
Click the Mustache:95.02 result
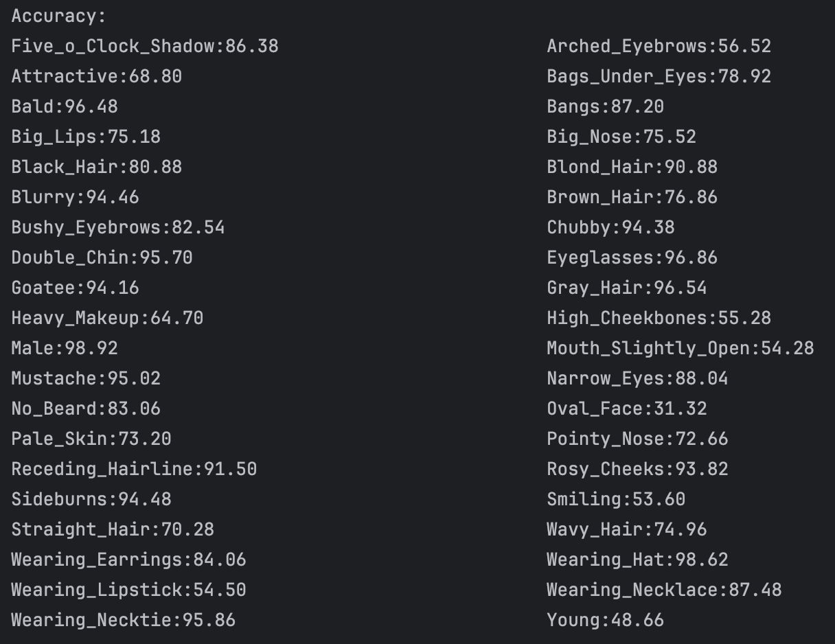click(x=86, y=379)
